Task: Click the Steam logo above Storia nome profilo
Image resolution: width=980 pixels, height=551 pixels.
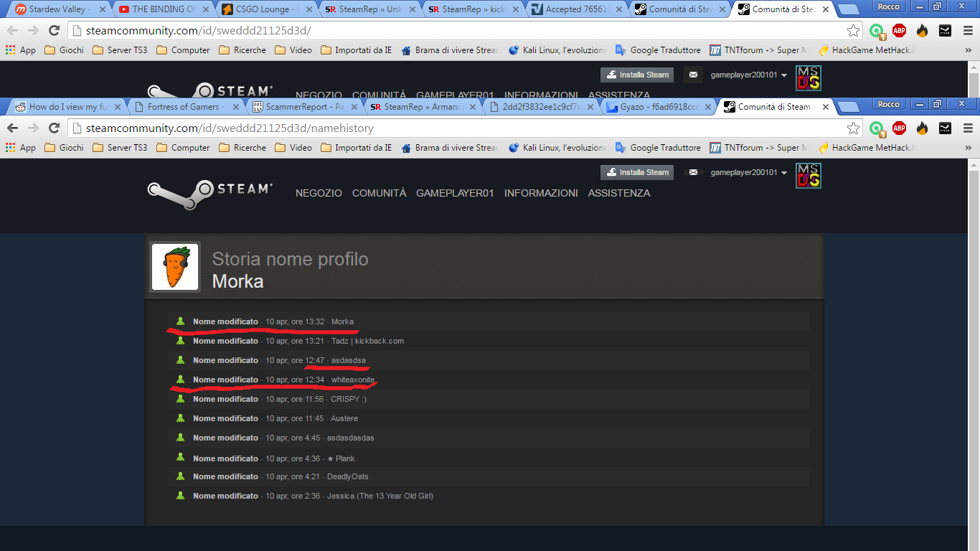Action: click(209, 193)
